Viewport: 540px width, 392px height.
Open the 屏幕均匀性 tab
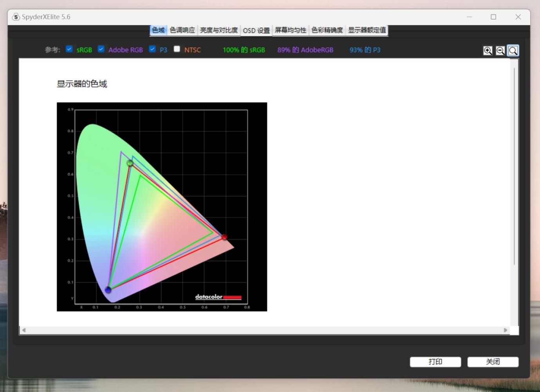tap(291, 30)
